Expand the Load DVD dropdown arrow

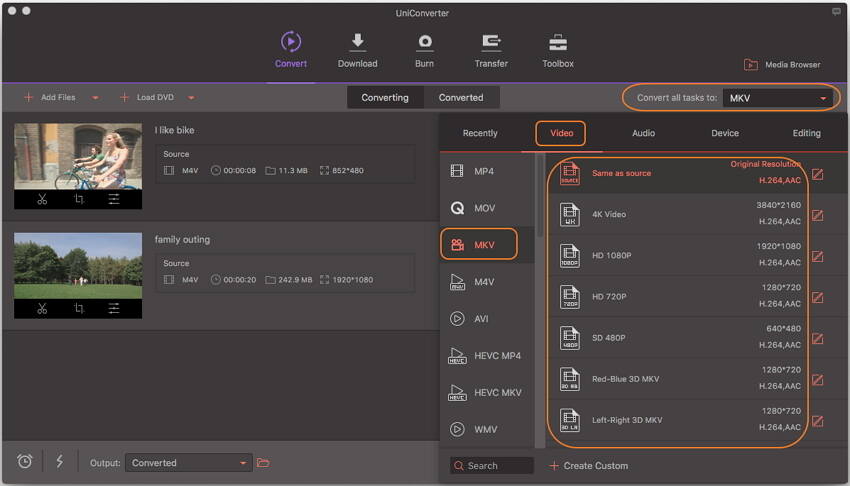[191, 98]
